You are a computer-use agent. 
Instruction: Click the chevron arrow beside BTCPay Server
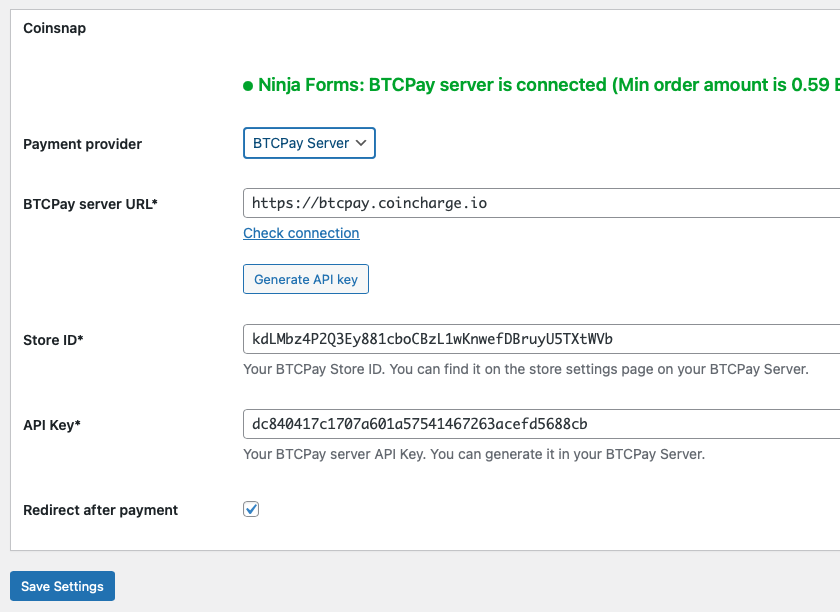(362, 143)
